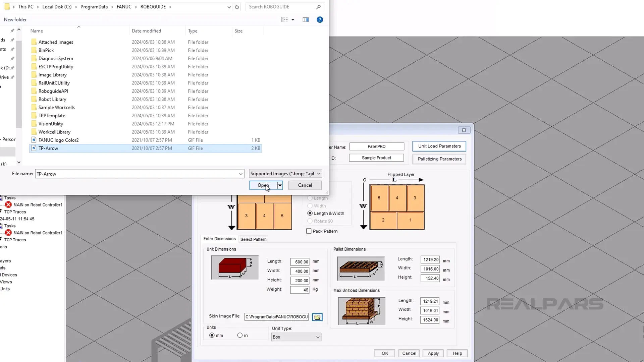Select TCP Traces under first Tasks
Image resolution: width=644 pixels, height=362 pixels.
[15, 212]
